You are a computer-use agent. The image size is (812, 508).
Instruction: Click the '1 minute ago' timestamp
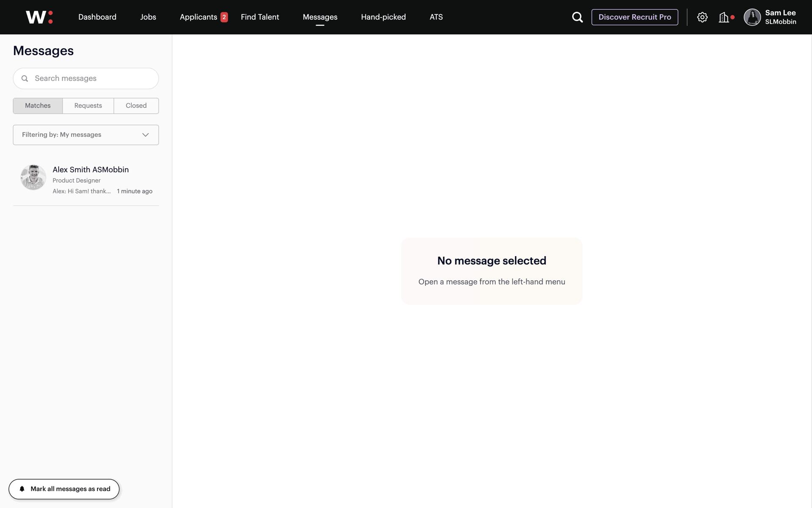[134, 191]
